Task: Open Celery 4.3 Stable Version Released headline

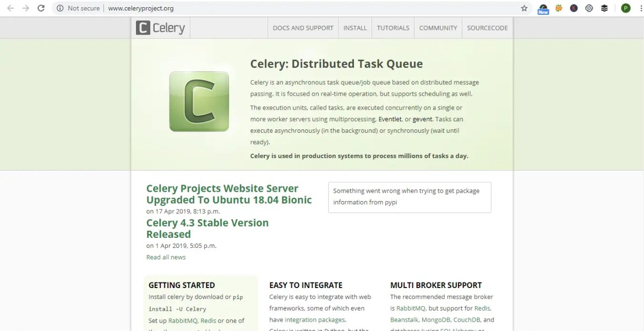Action: pos(208,229)
